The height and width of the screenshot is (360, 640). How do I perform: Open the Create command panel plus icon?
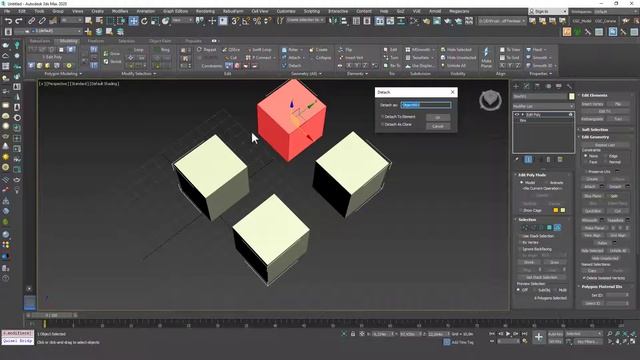coord(516,86)
